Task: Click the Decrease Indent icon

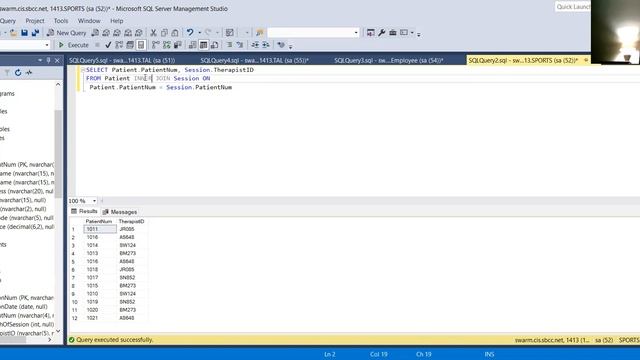Action: (255, 45)
